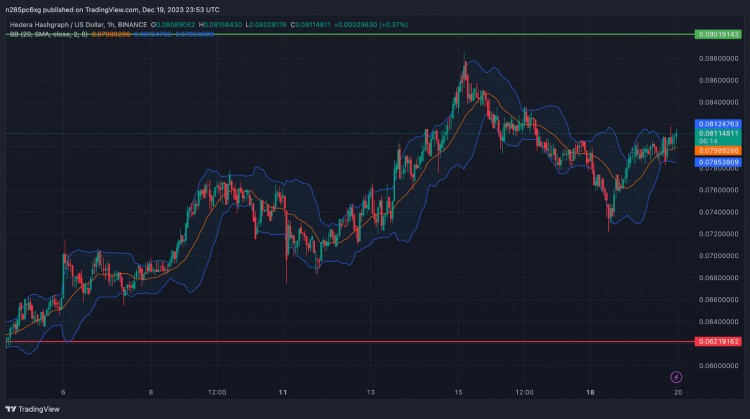Click the 0.07000000 level on price axis
This screenshot has height=419, width=750.
pos(717,256)
